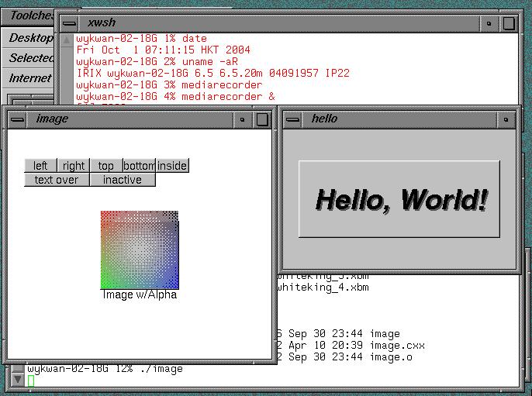Open the image window's menu button
The height and width of the screenshot is (396, 532).
point(17,119)
